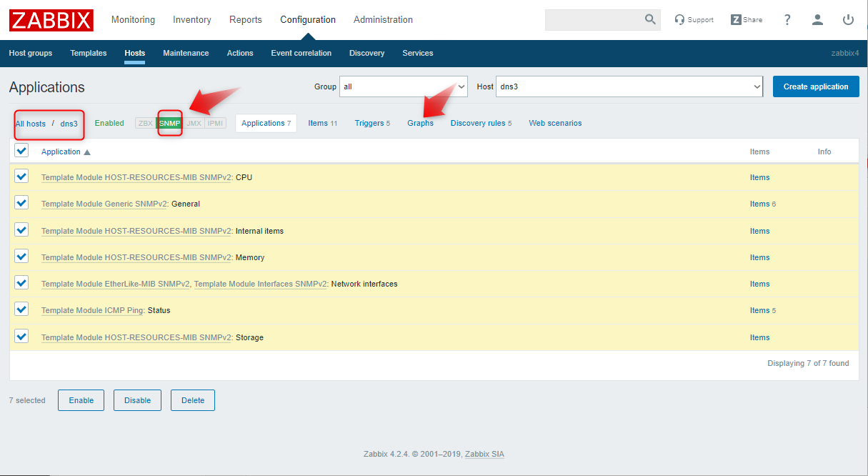Go to Maintenance submenu
868x476 pixels.
(186, 53)
